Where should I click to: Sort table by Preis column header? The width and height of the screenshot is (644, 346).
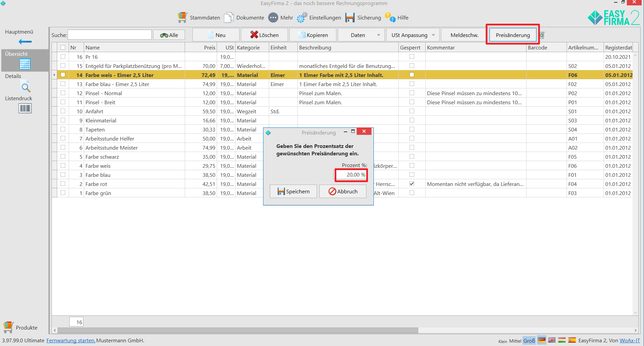pos(201,47)
